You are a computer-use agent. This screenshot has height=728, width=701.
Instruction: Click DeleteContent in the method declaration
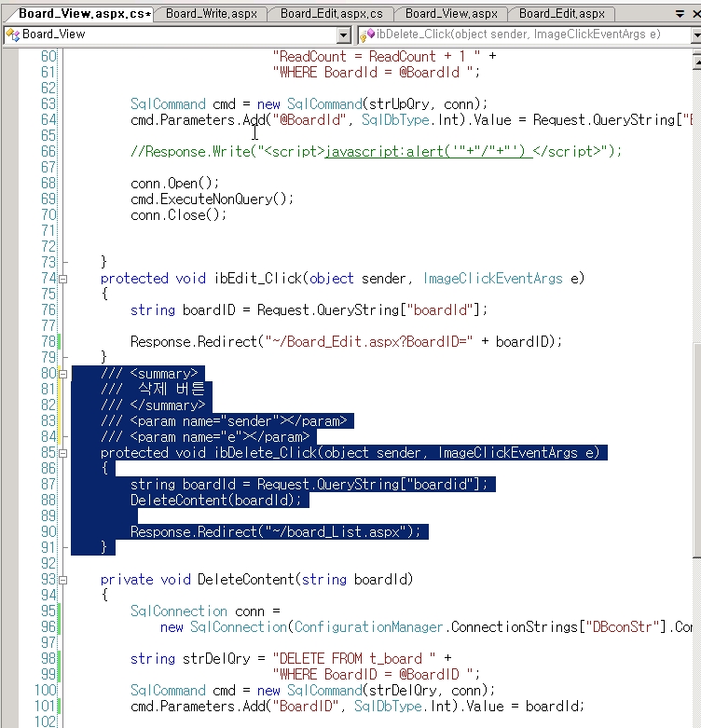pyautogui.click(x=247, y=580)
